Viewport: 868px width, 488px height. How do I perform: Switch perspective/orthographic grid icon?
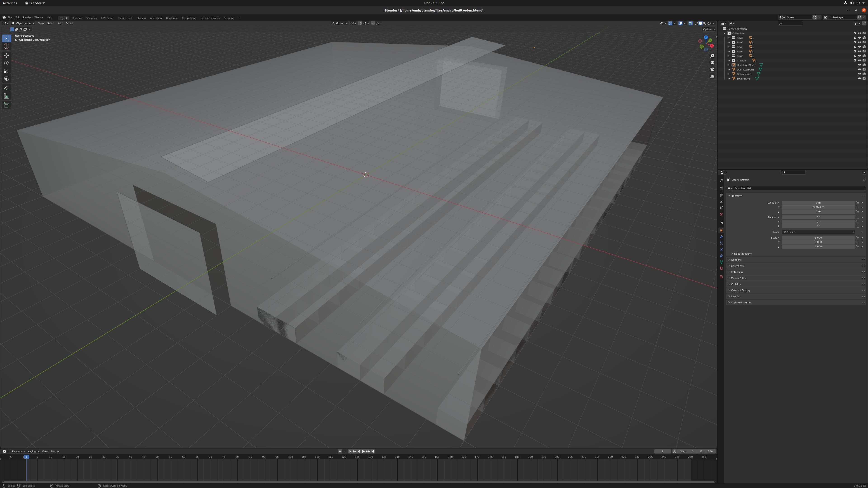pyautogui.click(x=712, y=76)
